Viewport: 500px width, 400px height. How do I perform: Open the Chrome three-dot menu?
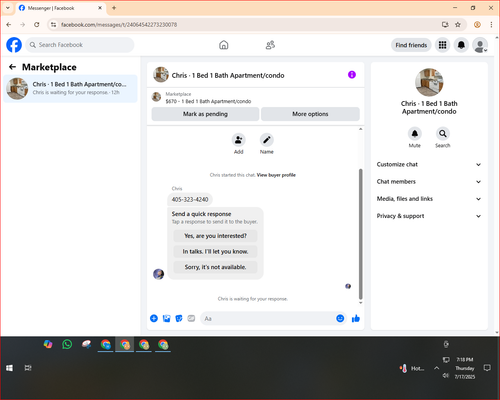point(491,24)
